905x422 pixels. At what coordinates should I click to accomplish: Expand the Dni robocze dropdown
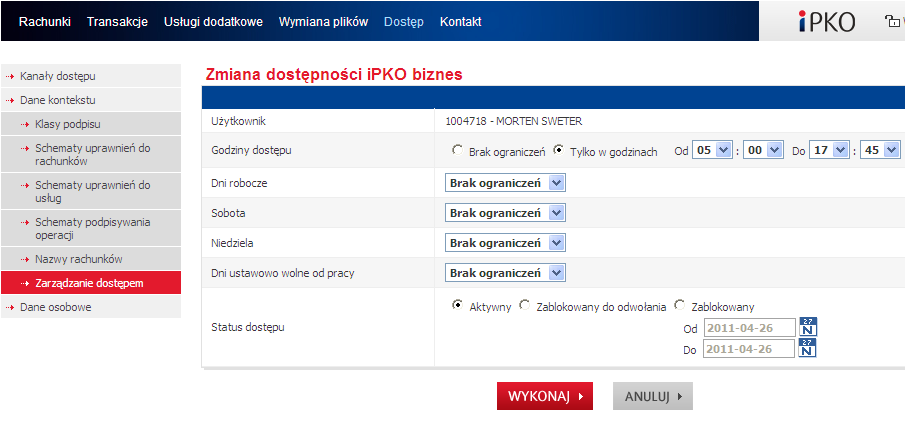coord(505,183)
